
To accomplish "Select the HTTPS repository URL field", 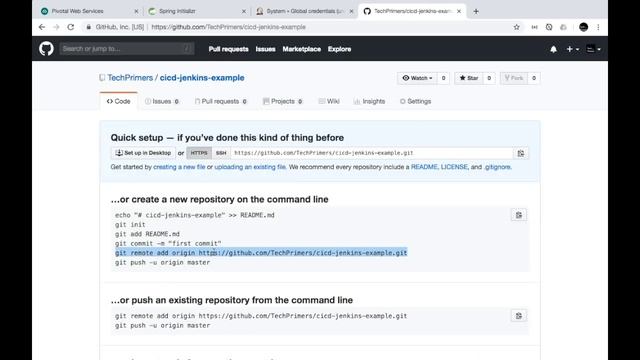I will tap(372, 153).
